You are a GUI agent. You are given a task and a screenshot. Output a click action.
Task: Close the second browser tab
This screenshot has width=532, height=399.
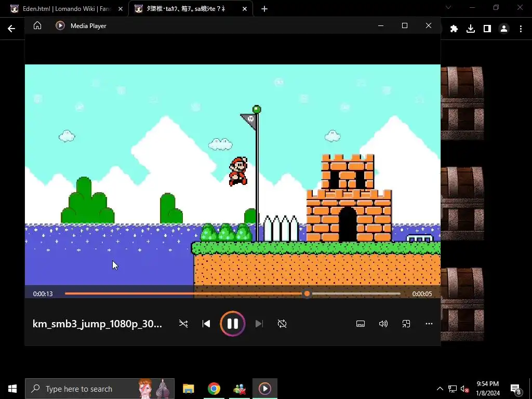[245, 9]
